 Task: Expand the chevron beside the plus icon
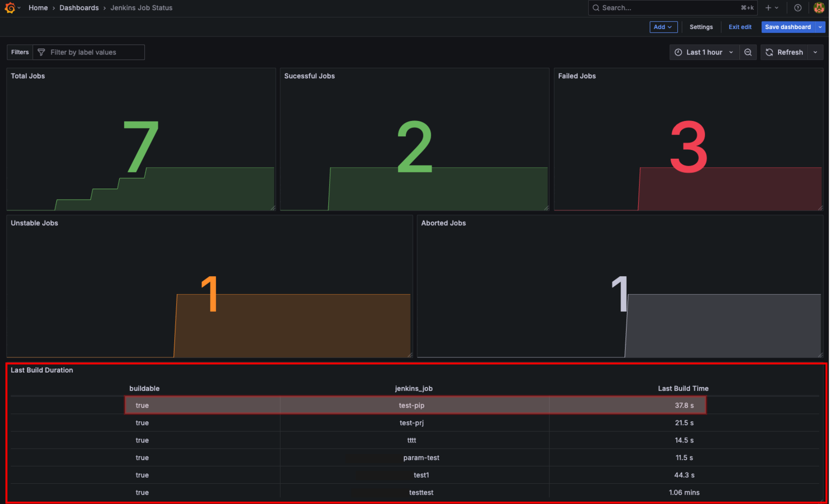(x=776, y=7)
